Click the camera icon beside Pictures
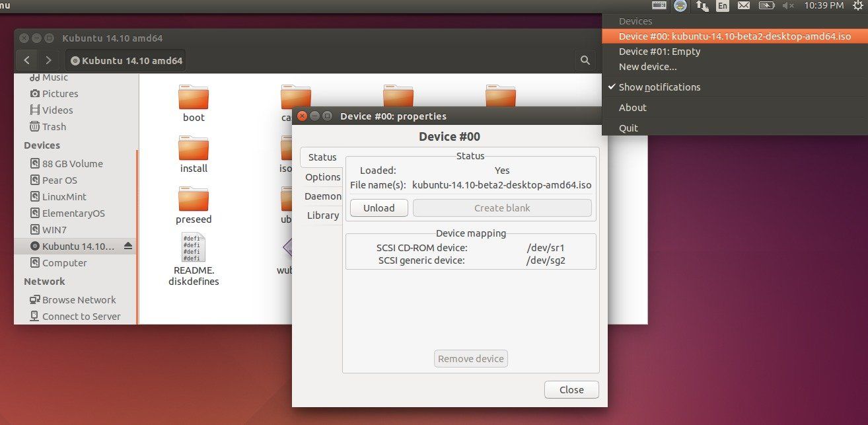 (35, 94)
